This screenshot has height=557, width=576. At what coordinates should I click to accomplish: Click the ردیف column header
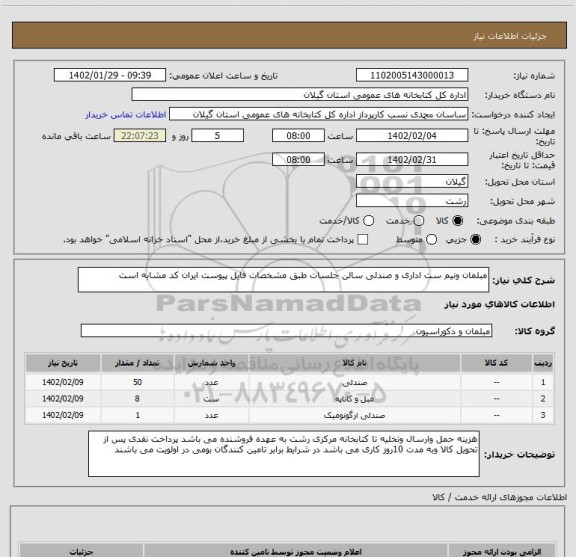543,363
